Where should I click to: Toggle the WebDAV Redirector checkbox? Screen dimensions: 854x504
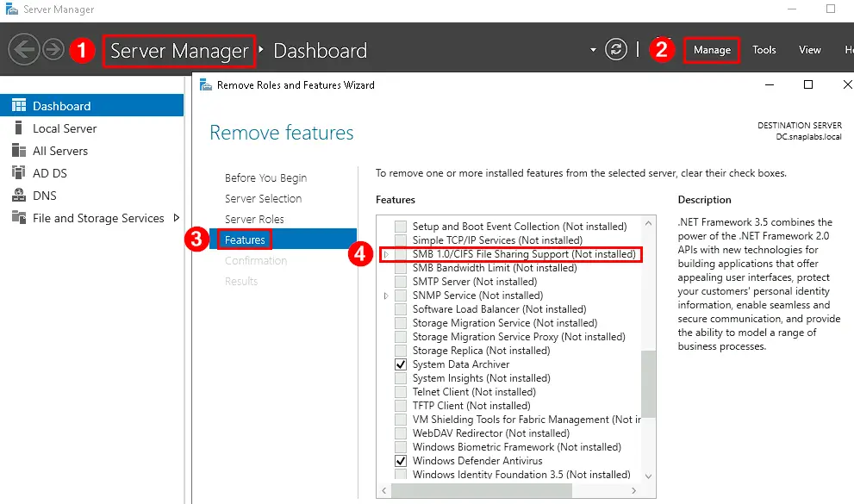pyautogui.click(x=401, y=433)
